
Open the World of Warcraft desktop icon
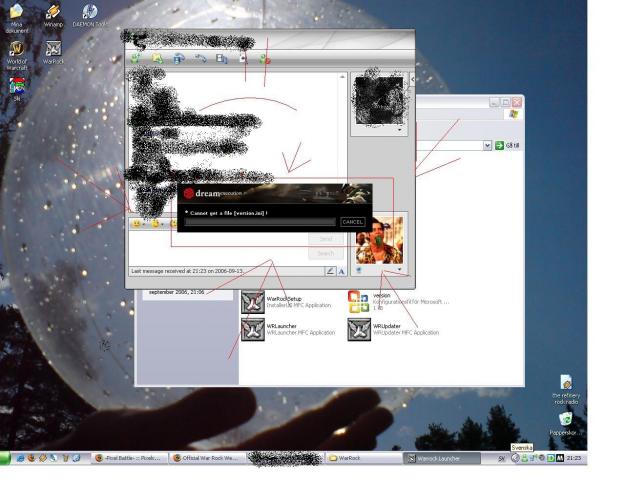point(17,56)
